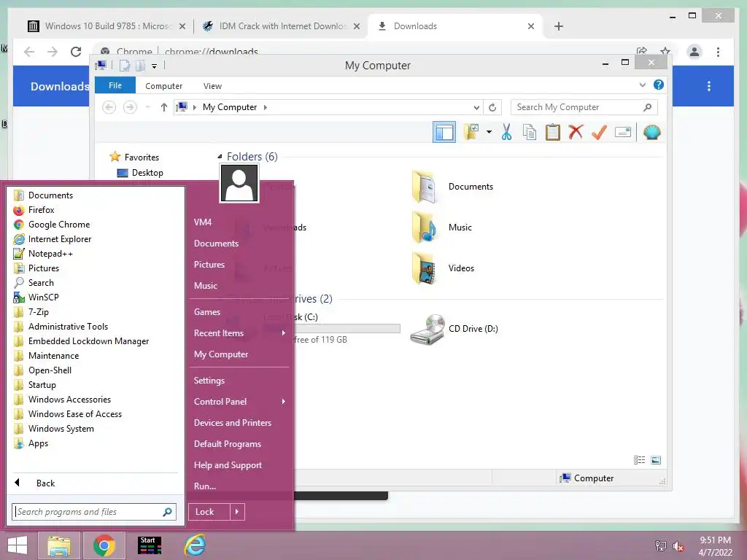The height and width of the screenshot is (560, 747).
Task: Select Settings in the start menu
Action: pos(209,381)
